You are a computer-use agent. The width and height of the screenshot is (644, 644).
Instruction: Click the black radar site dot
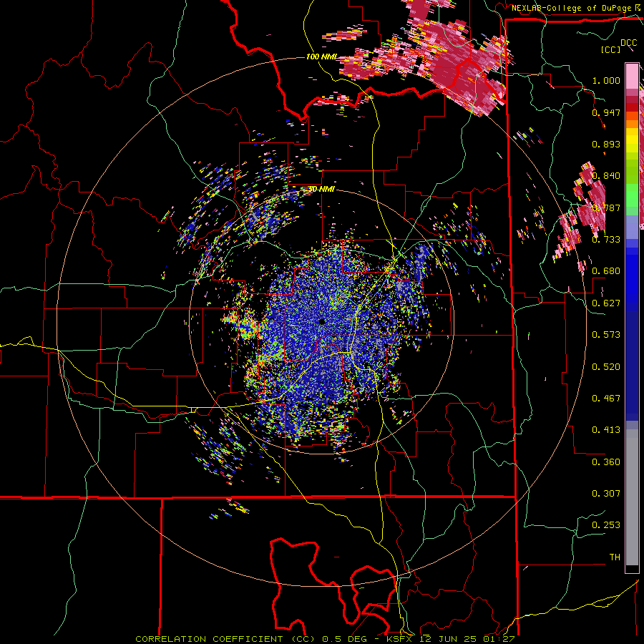[321, 321]
